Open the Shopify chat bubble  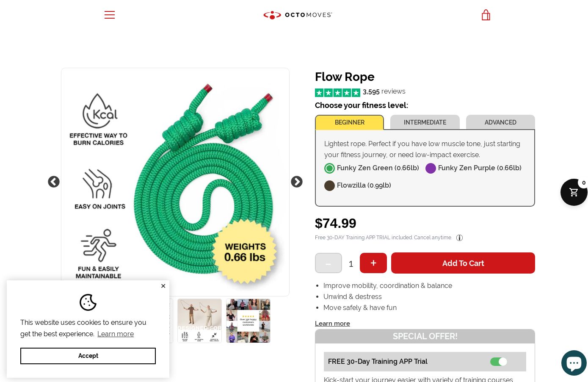pos(574,363)
